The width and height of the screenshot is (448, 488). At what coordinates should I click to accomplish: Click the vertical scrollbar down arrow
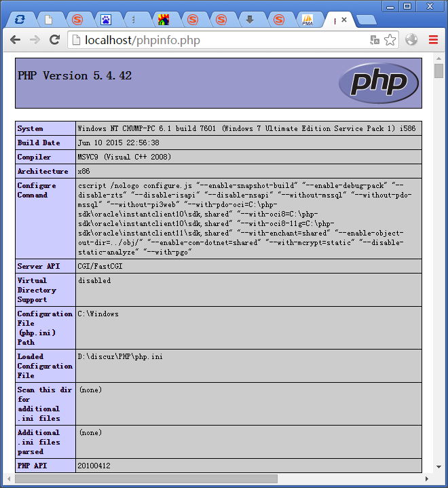[439, 468]
